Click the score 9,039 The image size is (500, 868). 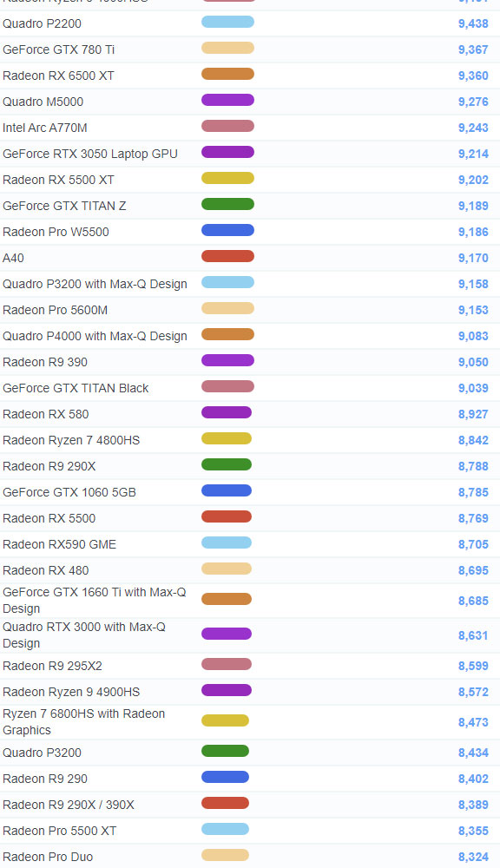point(473,388)
